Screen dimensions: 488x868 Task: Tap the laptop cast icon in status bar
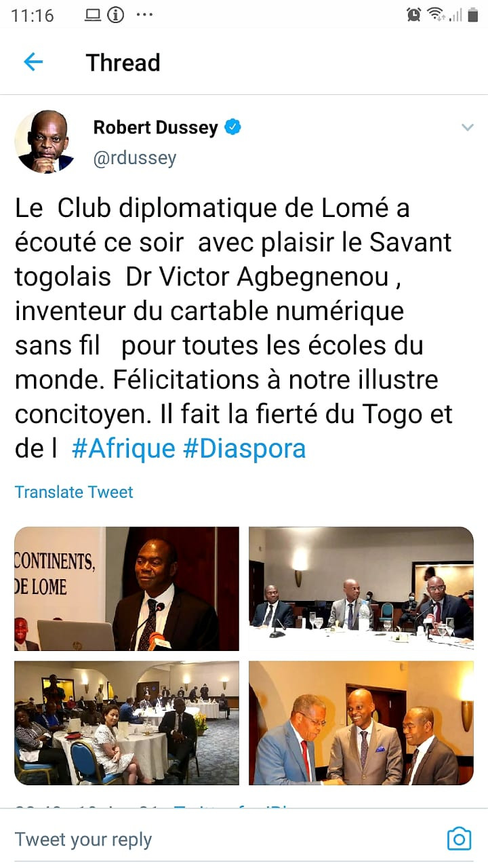pyautogui.click(x=93, y=15)
